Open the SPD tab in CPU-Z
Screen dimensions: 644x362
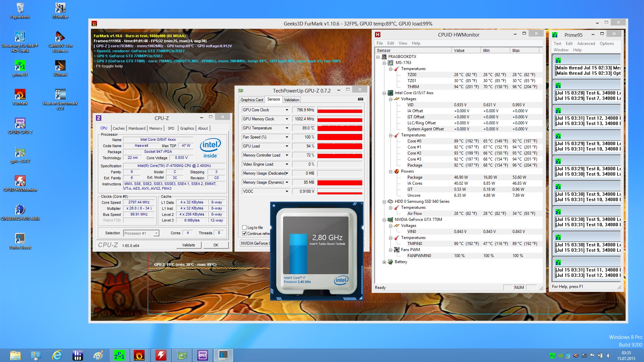pos(171,128)
